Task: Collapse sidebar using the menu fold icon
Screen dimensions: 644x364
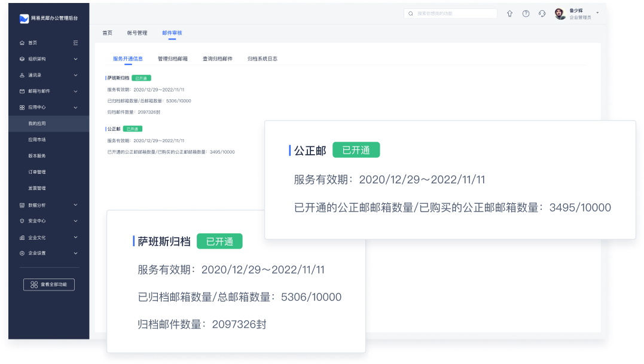Action: 75,43
